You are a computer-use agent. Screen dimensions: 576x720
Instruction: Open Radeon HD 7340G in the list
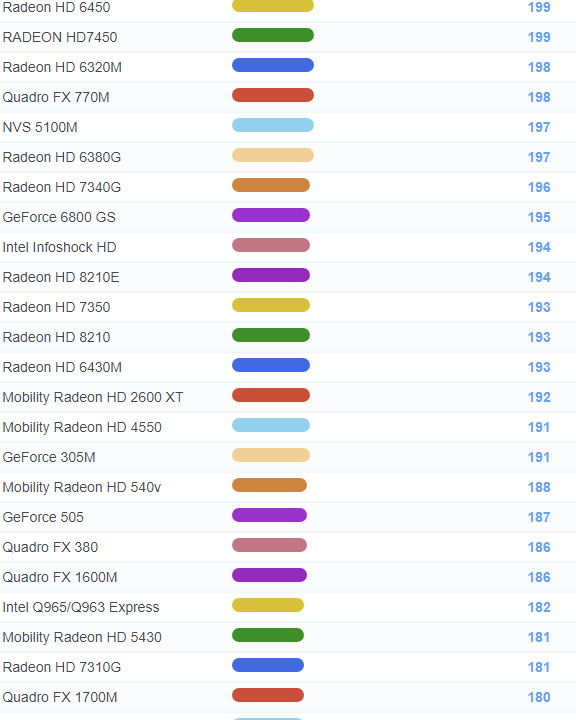pyautogui.click(x=62, y=187)
